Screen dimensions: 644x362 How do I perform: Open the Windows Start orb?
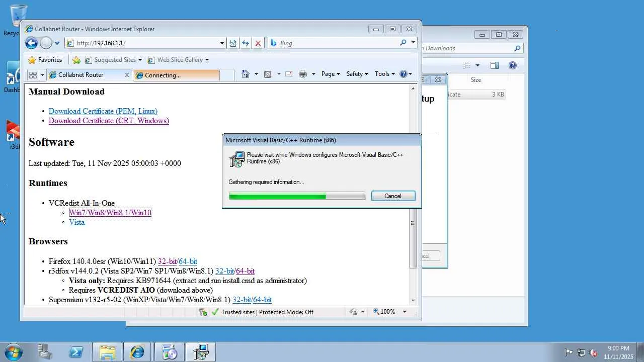[x=13, y=352]
